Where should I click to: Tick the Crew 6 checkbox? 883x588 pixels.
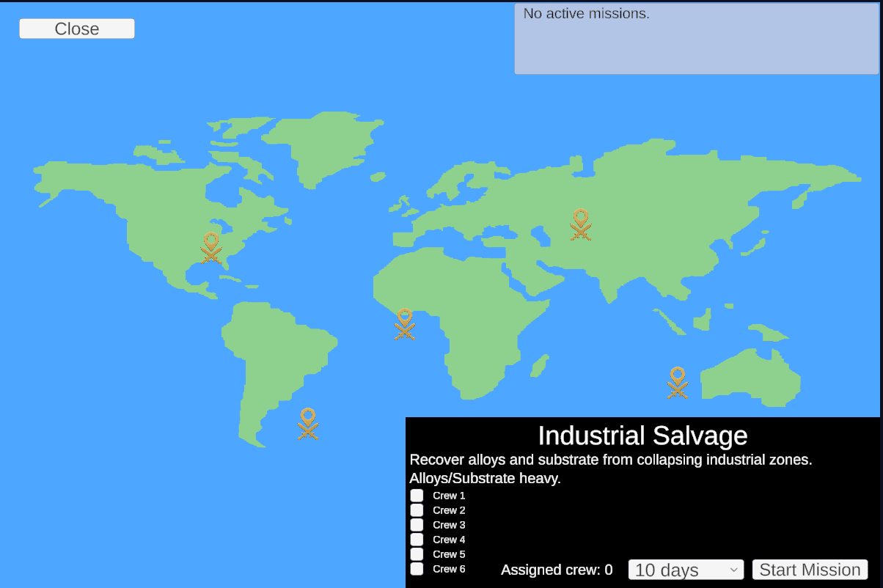click(x=417, y=569)
